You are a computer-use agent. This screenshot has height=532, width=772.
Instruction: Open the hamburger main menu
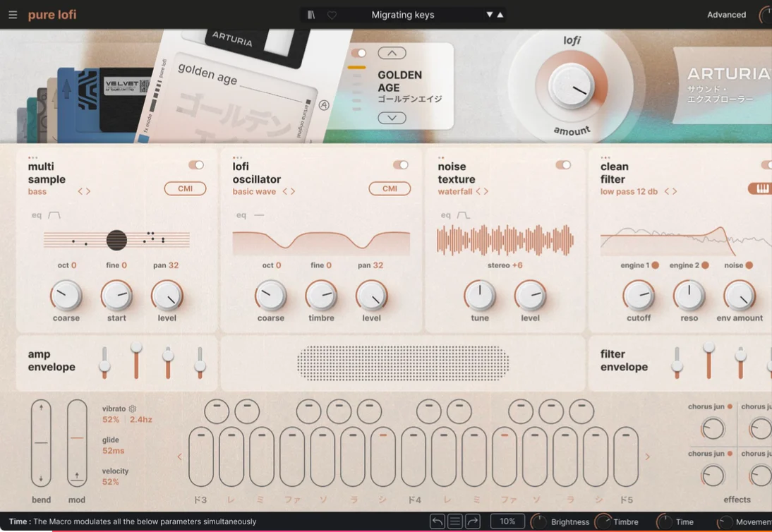click(x=13, y=15)
